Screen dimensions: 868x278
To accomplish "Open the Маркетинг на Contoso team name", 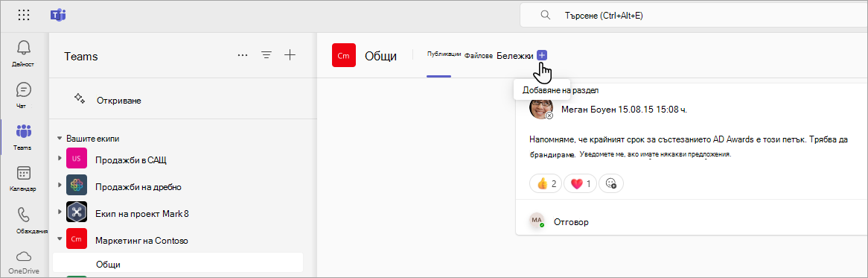I will pyautogui.click(x=141, y=240).
